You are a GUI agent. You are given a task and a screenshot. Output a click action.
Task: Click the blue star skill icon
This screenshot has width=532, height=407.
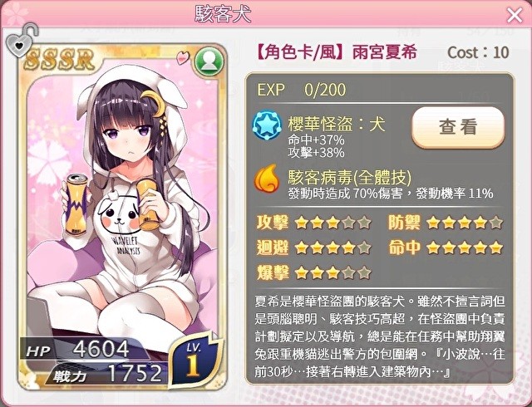[267, 125]
